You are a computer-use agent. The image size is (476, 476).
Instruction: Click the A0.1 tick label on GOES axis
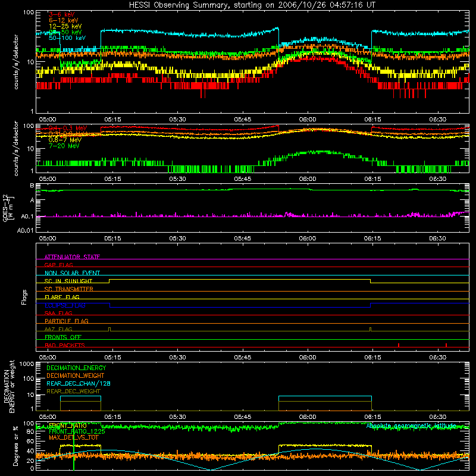click(x=27, y=217)
